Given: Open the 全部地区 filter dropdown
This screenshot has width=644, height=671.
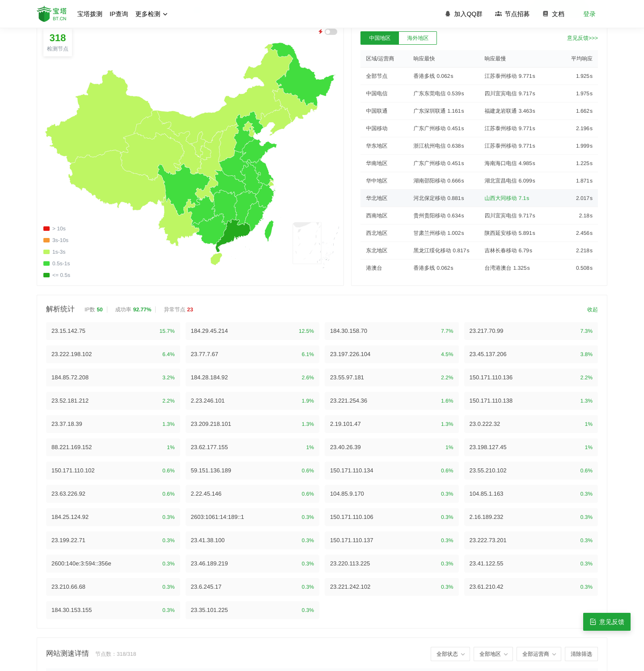Looking at the screenshot, I should [493, 654].
